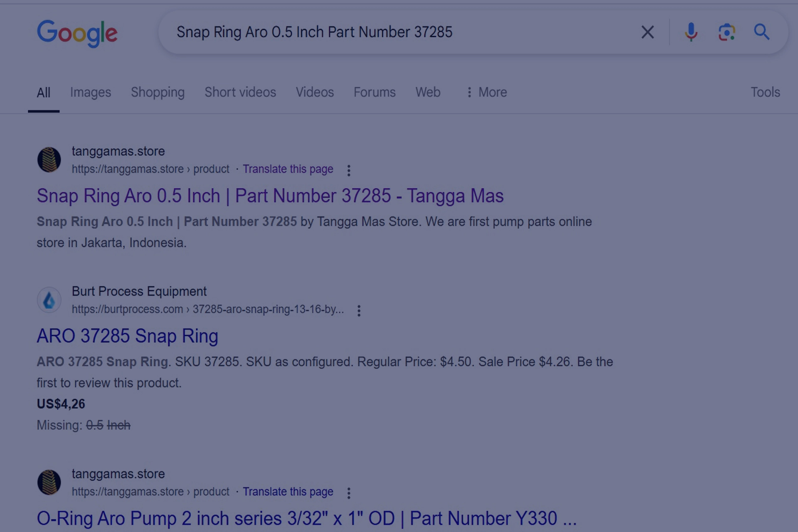The width and height of the screenshot is (798, 532).
Task: Open the three-dot menu for Burt Process result
Action: (359, 311)
